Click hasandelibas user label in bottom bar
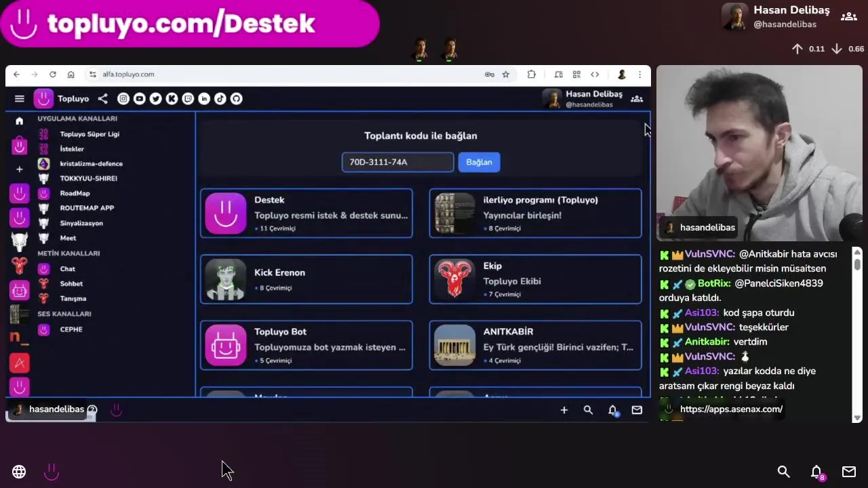This screenshot has width=868, height=488. (56, 409)
